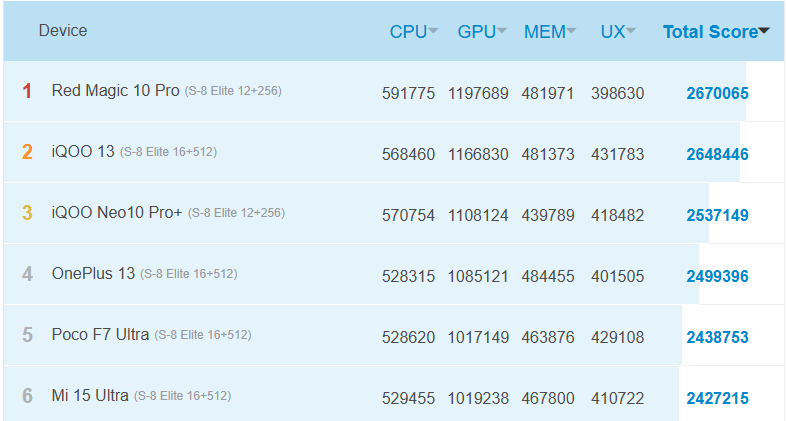Sort table by GPU column header
Screen dimensions: 786x421
[482, 32]
